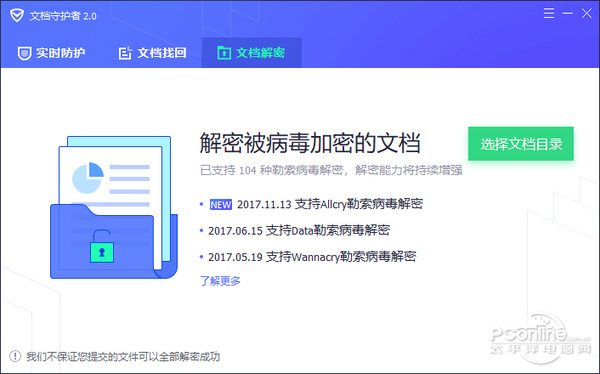
Task: Minimize the window
Action: [567, 13]
